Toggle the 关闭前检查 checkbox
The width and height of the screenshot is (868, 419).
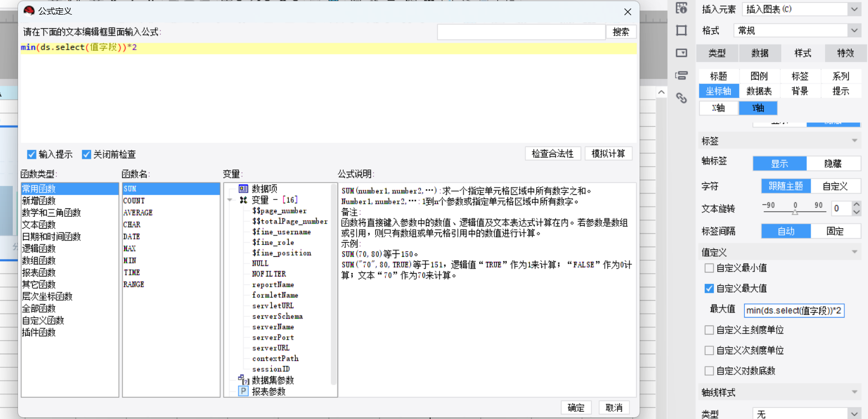tap(86, 154)
